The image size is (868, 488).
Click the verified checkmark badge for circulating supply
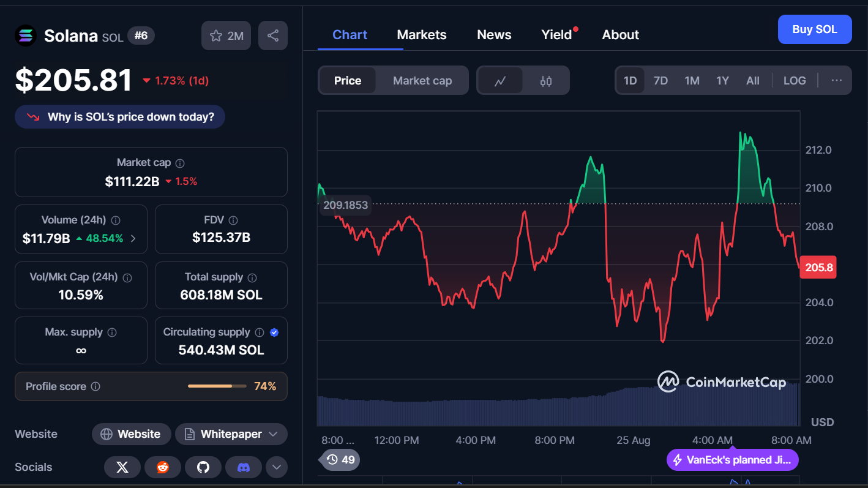click(x=274, y=332)
